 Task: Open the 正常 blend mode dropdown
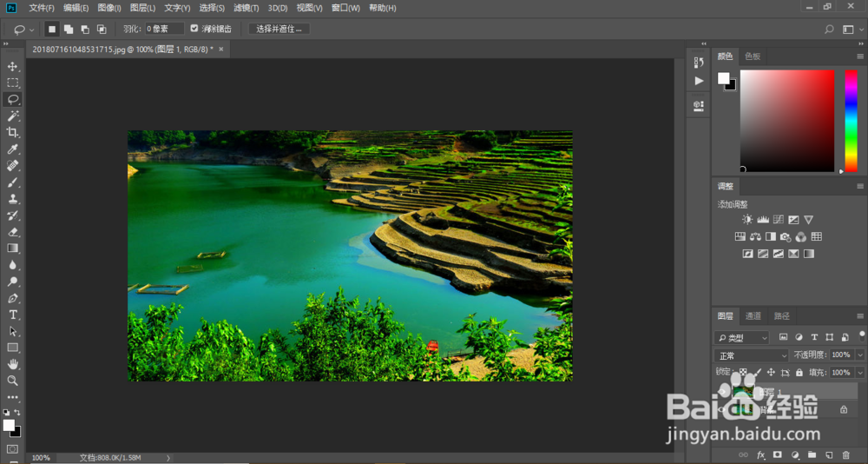751,355
